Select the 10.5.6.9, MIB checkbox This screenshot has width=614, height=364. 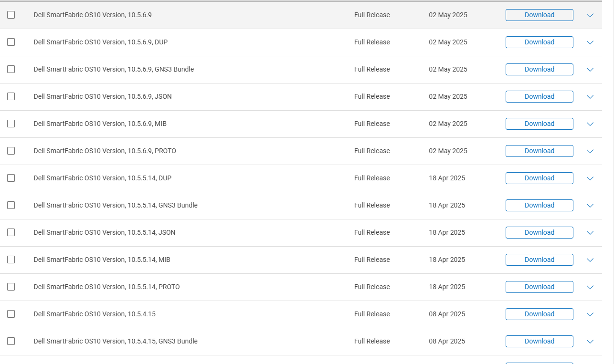pos(11,124)
